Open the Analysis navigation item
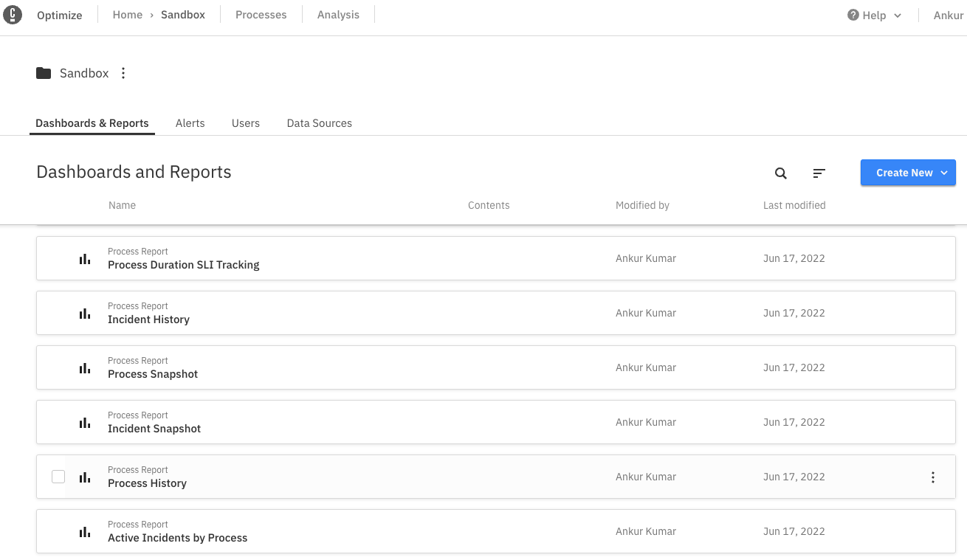 (x=338, y=15)
